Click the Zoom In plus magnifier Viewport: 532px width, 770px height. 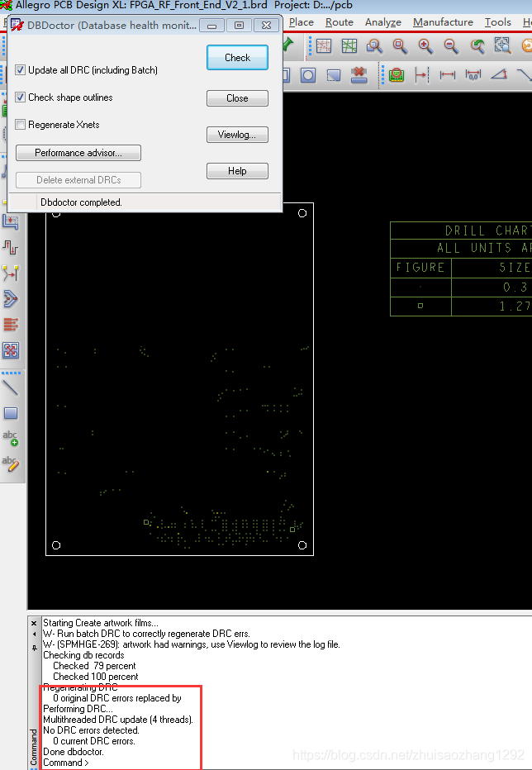click(x=425, y=46)
